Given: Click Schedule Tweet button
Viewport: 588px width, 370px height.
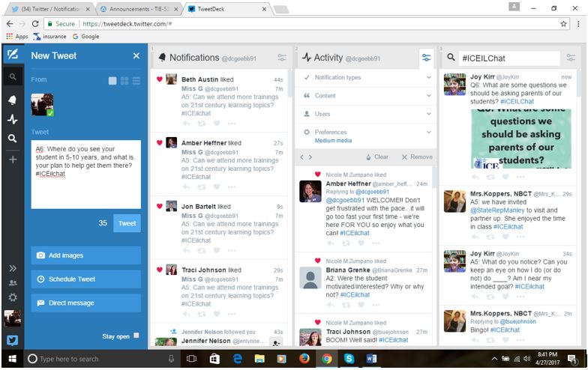Looking at the screenshot, I should pos(85,279).
